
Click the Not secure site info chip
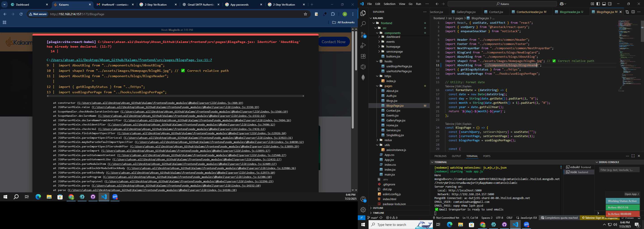tap(38, 14)
